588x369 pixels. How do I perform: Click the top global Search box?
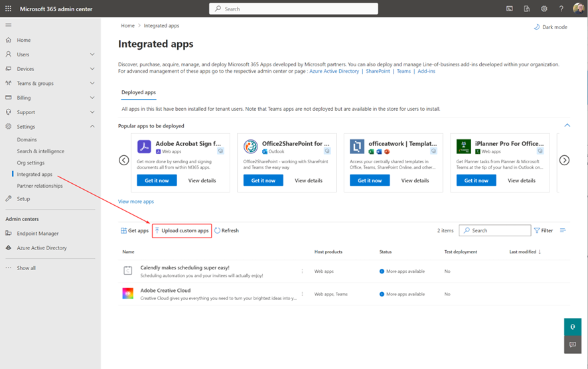[x=293, y=9]
